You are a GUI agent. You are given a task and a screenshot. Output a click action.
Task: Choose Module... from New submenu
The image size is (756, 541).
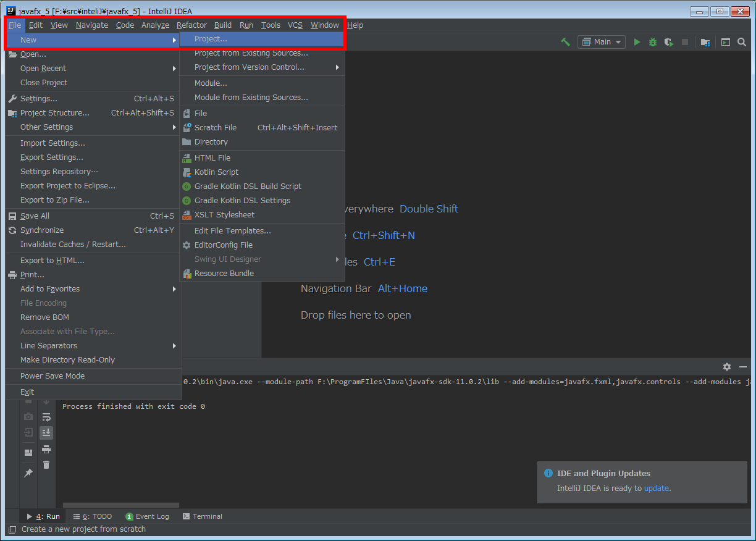[262, 83]
